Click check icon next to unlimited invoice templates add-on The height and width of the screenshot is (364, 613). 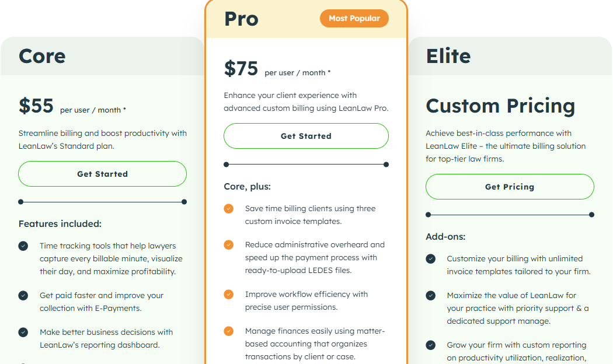(x=430, y=258)
